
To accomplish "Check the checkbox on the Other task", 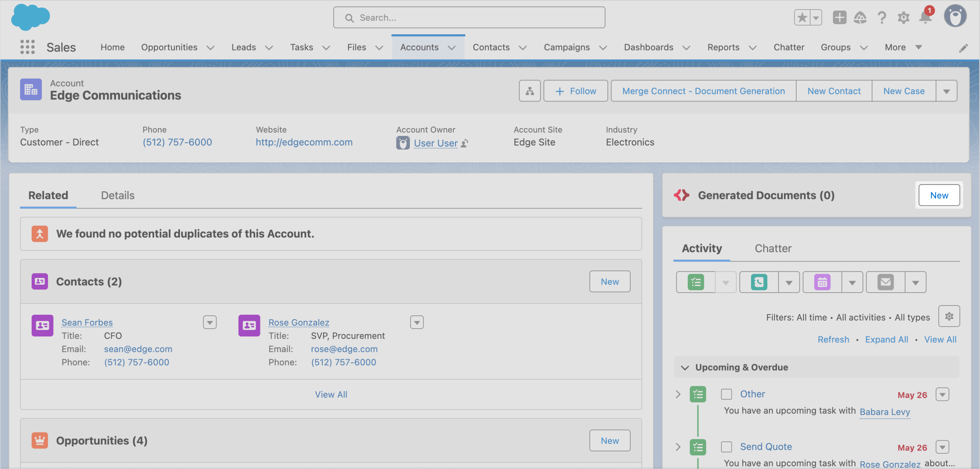I will 727,394.
